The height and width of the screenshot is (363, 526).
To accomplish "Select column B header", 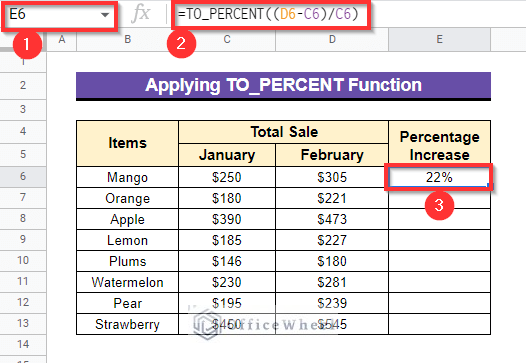I will [127, 40].
